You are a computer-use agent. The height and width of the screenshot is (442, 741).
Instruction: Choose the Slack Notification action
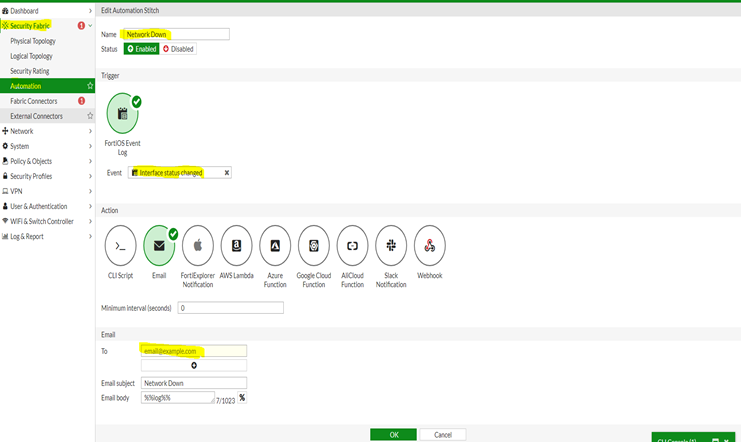(x=391, y=245)
